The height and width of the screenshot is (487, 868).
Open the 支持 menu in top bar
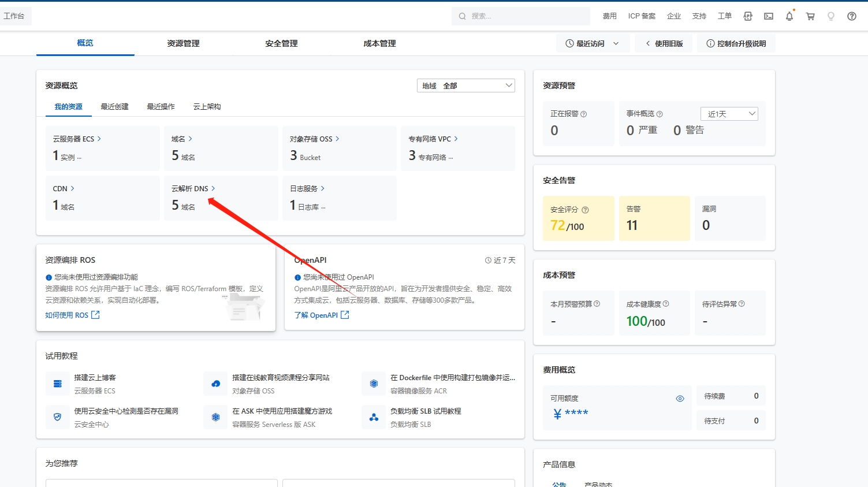coord(699,16)
